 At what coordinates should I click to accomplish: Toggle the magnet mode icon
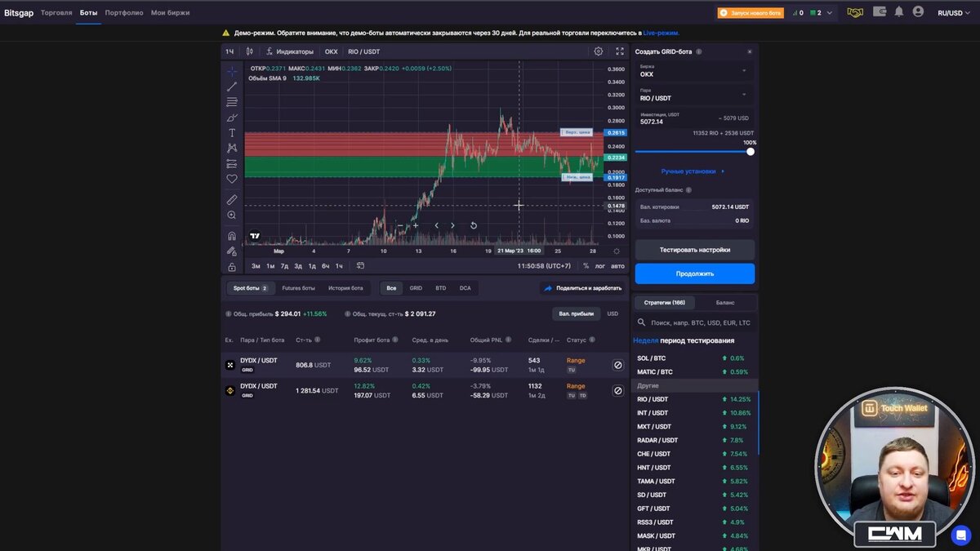[x=232, y=236]
